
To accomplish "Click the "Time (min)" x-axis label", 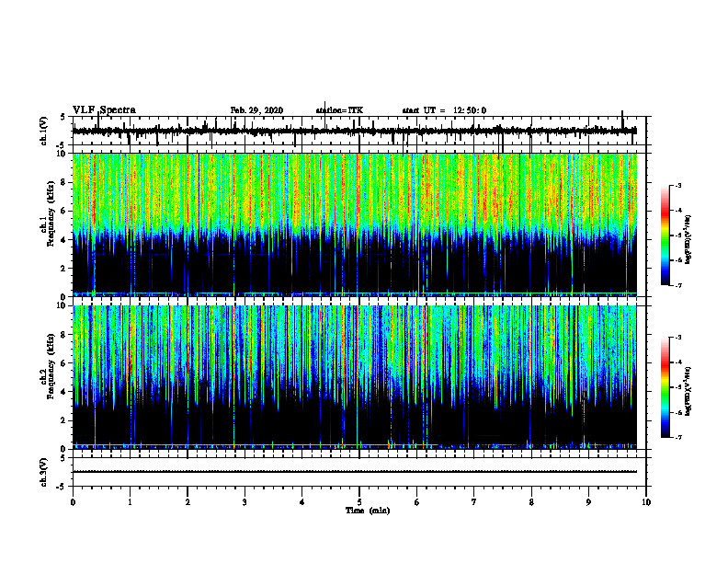I will coord(368,511).
